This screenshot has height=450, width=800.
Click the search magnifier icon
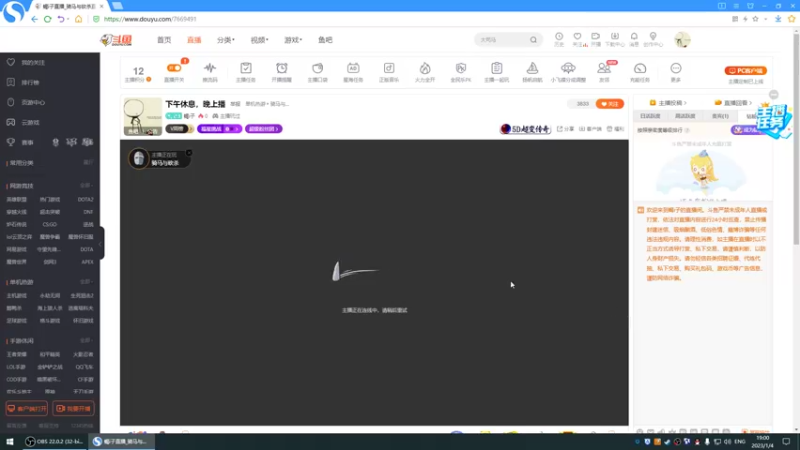click(533, 40)
